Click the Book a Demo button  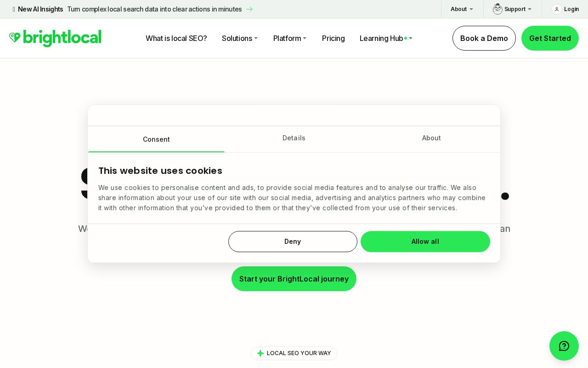[x=484, y=38]
